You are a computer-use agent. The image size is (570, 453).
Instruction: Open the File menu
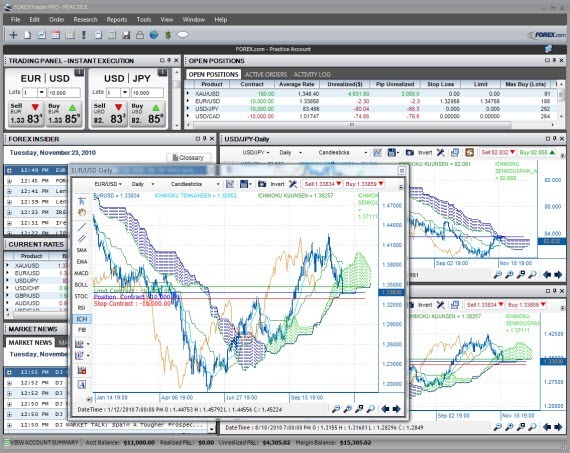click(x=15, y=20)
